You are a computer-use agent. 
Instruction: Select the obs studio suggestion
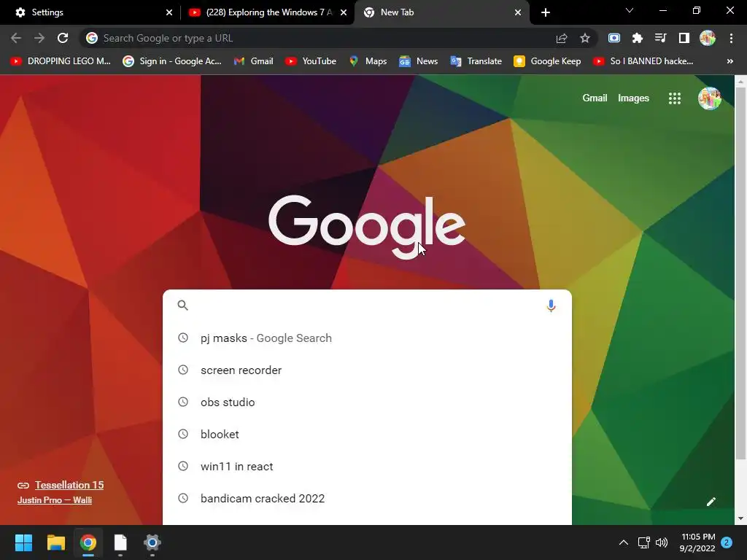[x=367, y=402]
